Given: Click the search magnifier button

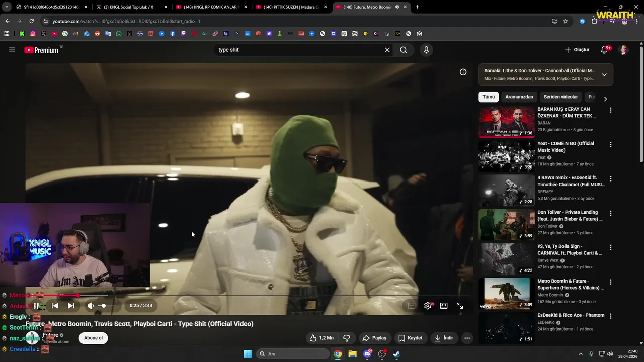Looking at the screenshot, I should (404, 50).
